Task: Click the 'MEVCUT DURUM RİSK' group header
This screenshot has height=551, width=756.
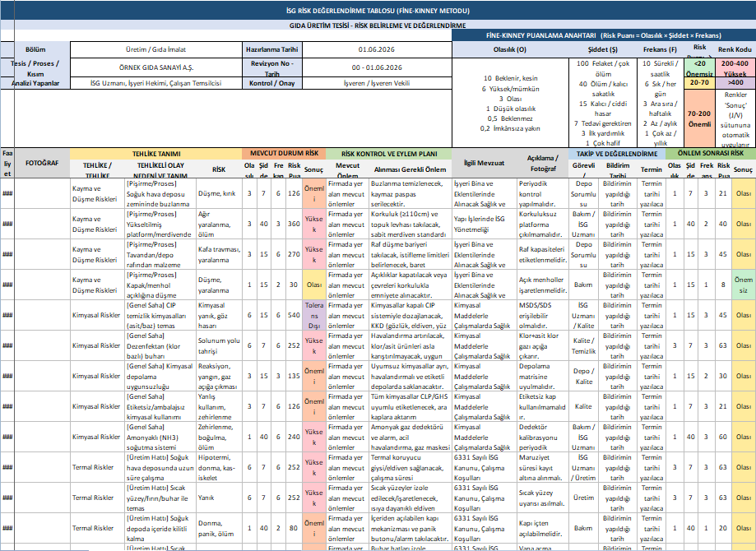Action: coord(284,153)
